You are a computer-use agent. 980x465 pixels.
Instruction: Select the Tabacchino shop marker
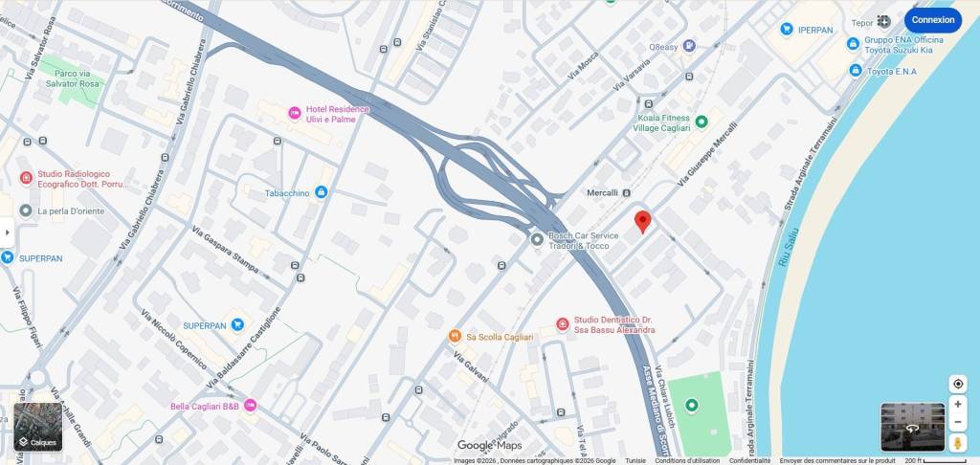coord(322,192)
